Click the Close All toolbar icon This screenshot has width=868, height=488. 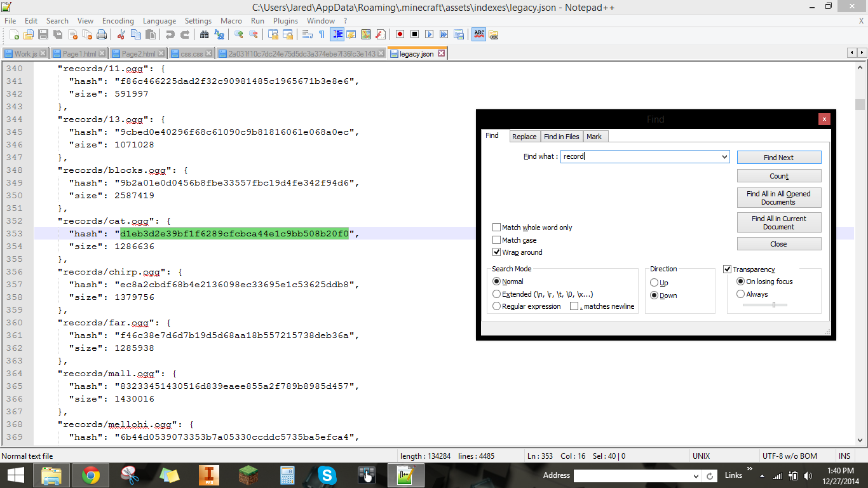[x=87, y=34]
